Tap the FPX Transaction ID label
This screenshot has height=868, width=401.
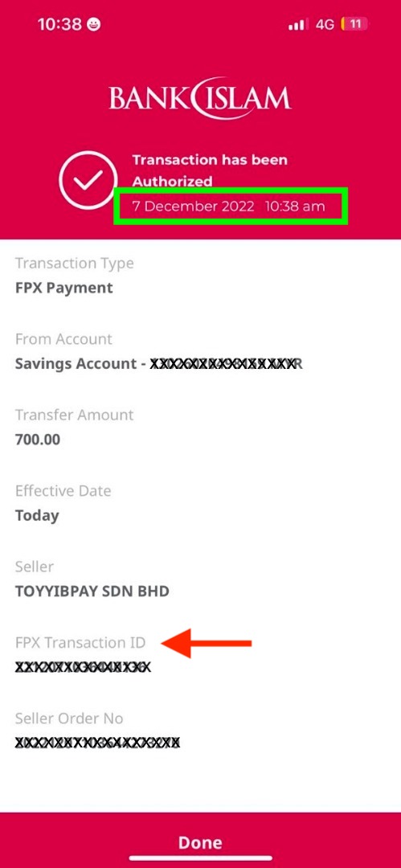pos(80,643)
